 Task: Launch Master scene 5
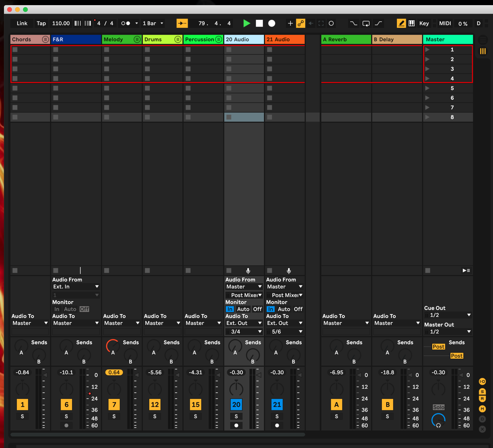coord(427,88)
